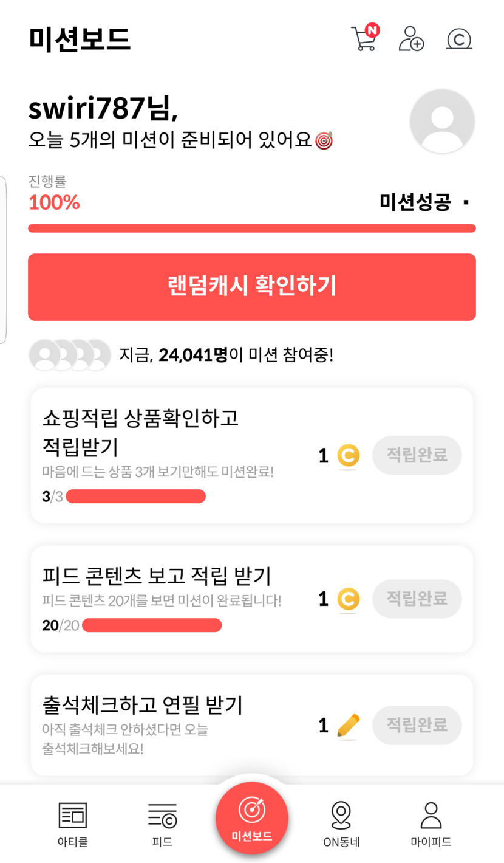Tap the pencil reward icon

tap(348, 725)
